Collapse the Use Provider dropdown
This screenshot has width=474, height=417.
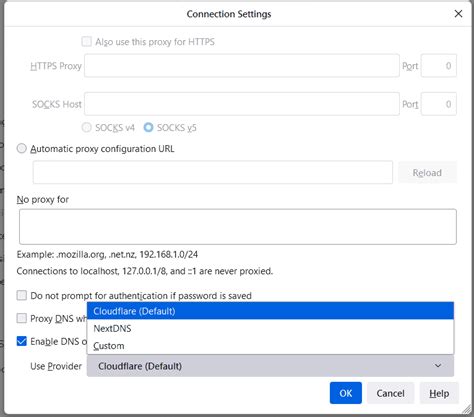[270, 366]
